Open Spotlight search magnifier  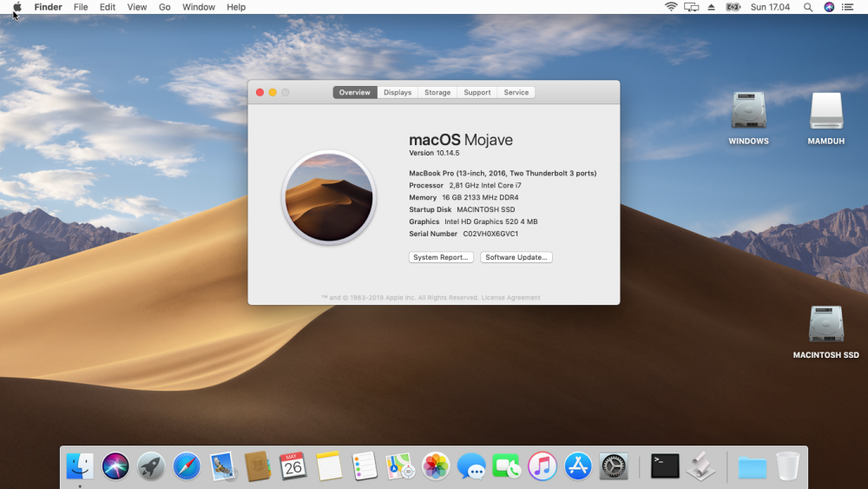click(x=808, y=7)
